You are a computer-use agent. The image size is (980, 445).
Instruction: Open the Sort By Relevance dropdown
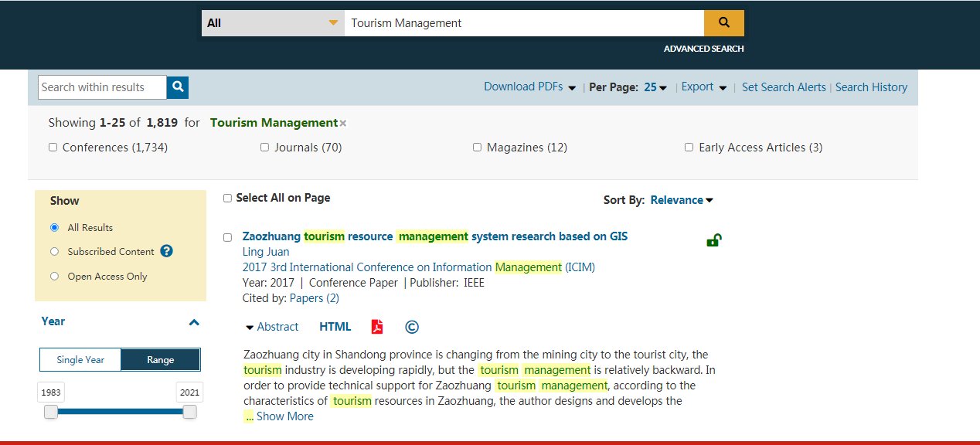[x=681, y=200]
